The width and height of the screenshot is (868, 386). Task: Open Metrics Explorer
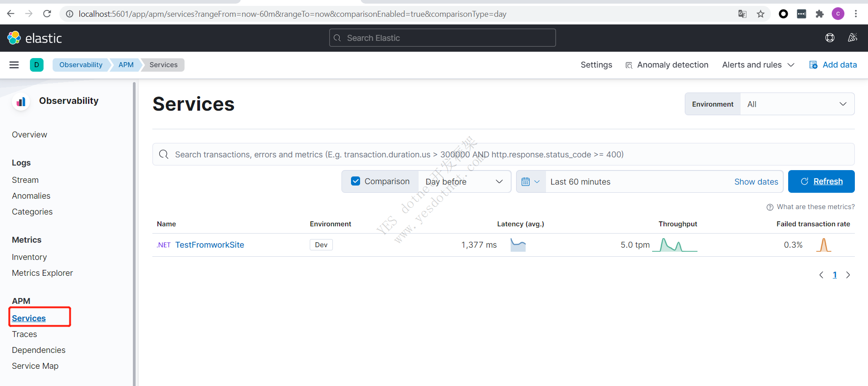(43, 273)
